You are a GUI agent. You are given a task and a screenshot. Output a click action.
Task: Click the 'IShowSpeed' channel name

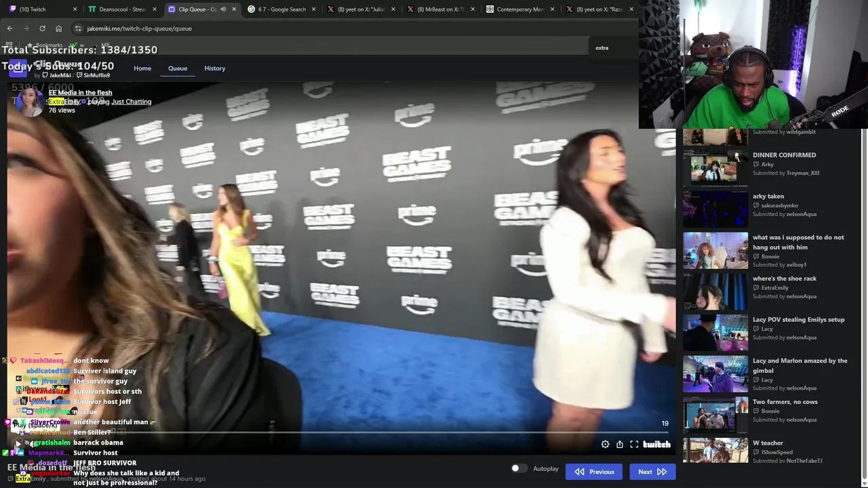[x=777, y=452]
